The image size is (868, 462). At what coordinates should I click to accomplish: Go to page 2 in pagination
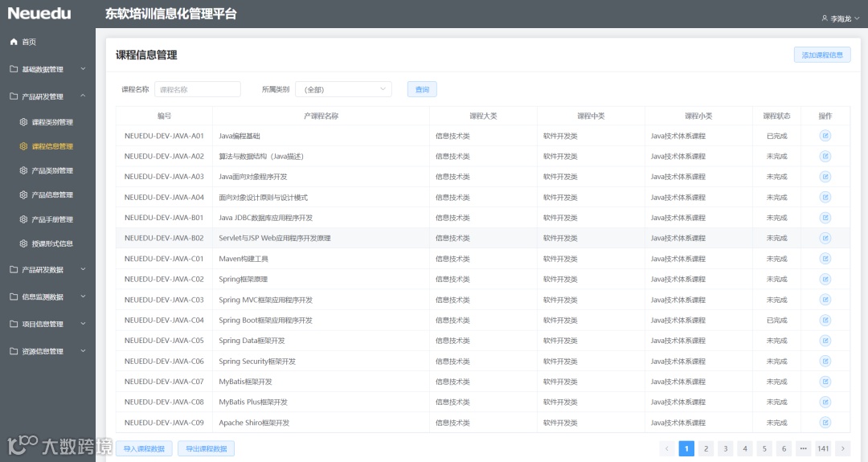(706, 448)
